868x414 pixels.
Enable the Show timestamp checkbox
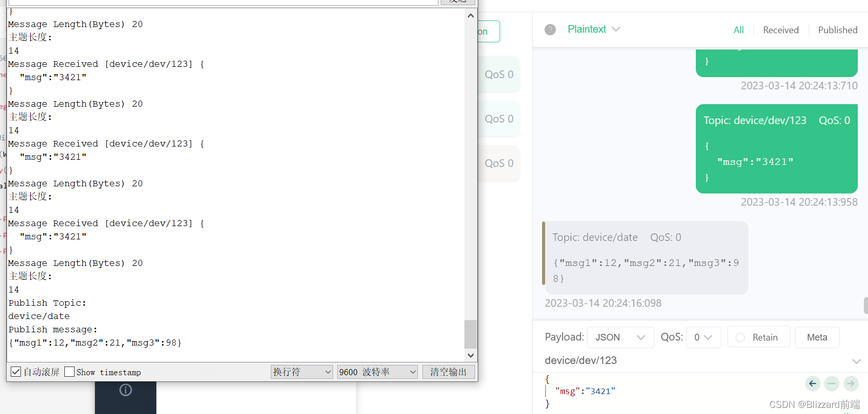coord(70,372)
